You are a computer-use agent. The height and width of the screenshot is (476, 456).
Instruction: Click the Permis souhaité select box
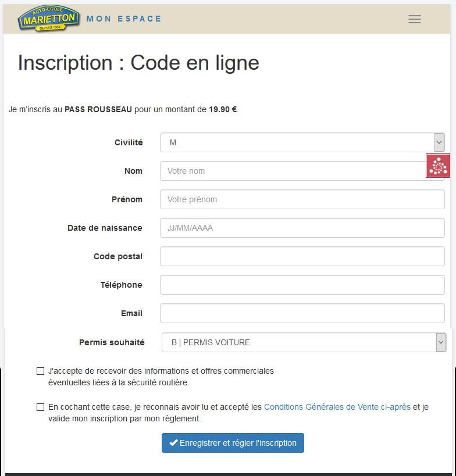(x=298, y=342)
